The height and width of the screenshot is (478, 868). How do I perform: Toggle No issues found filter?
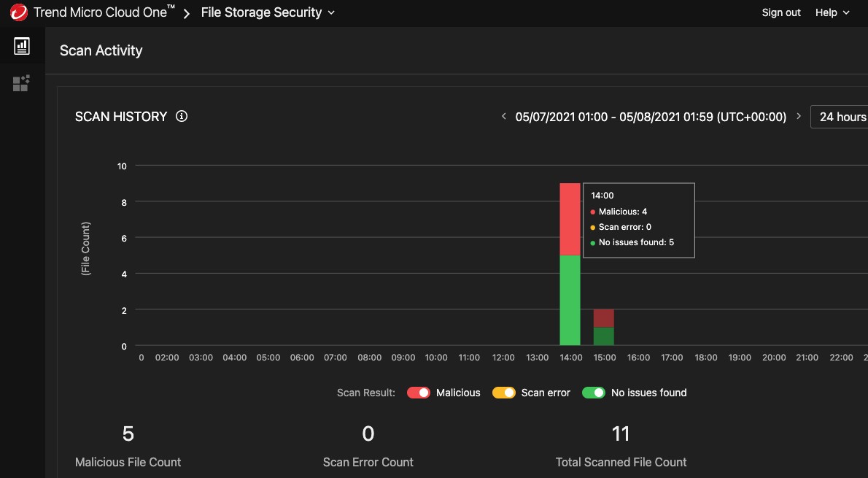[594, 393]
